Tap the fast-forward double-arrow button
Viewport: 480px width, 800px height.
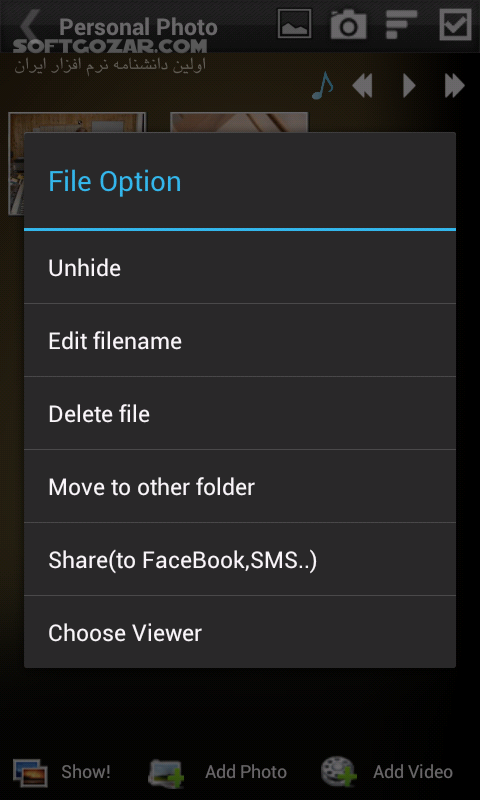click(x=454, y=86)
